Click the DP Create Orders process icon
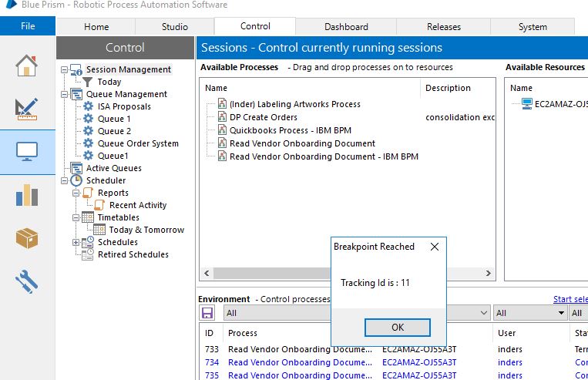588x380 pixels. [x=223, y=117]
